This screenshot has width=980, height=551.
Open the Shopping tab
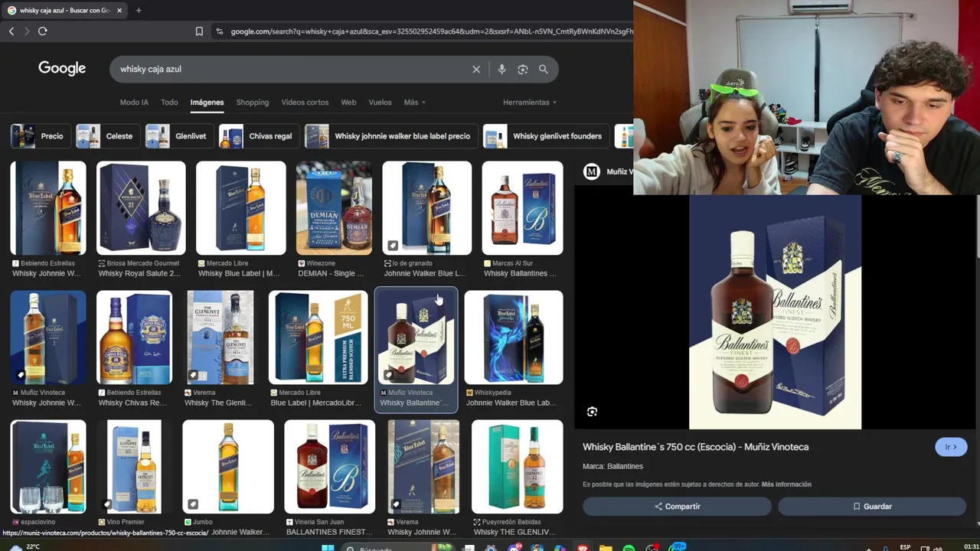(x=252, y=102)
